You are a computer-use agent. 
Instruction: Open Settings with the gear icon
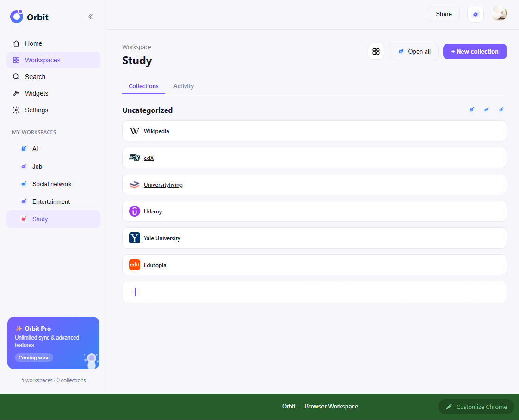[53, 110]
